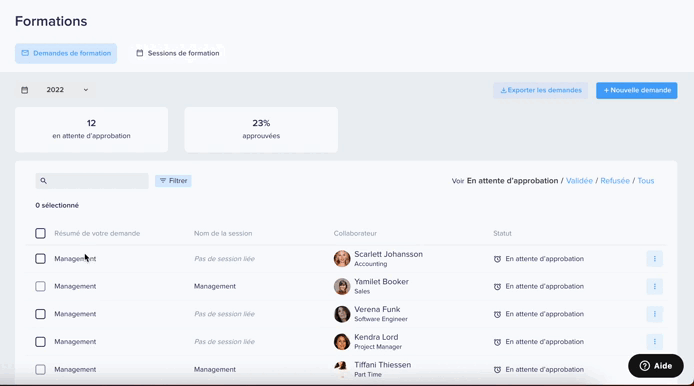Screen dimensions: 694x386
Task: Click Scarlett Johansson's name
Action: pos(388,254)
